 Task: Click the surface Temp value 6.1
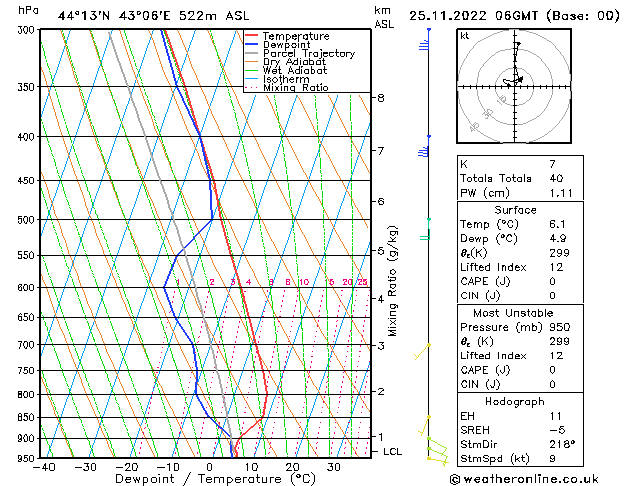click(557, 225)
